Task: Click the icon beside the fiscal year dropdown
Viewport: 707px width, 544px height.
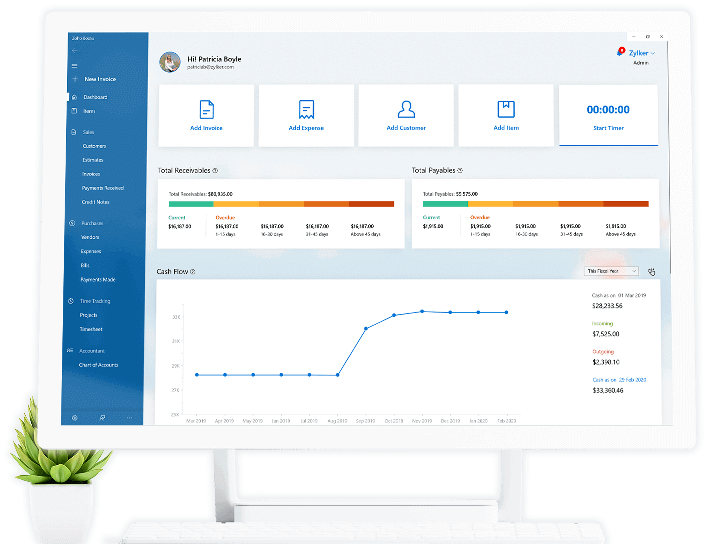Action: (x=651, y=271)
